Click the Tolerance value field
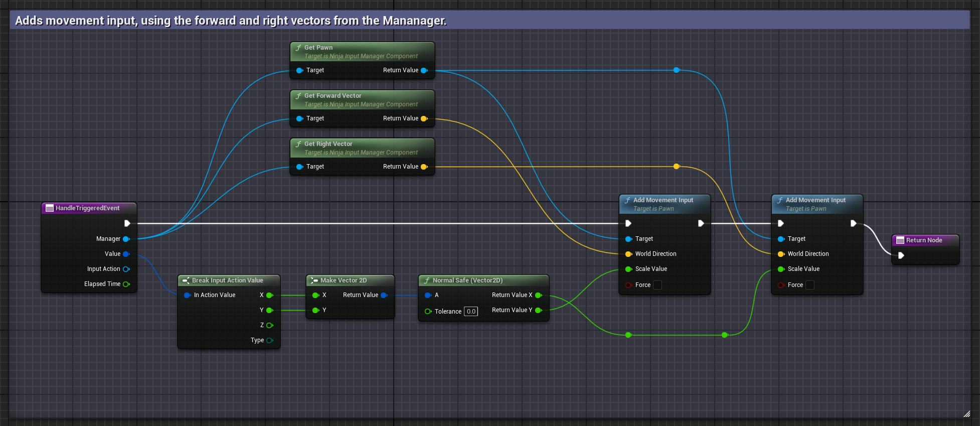 coord(471,312)
